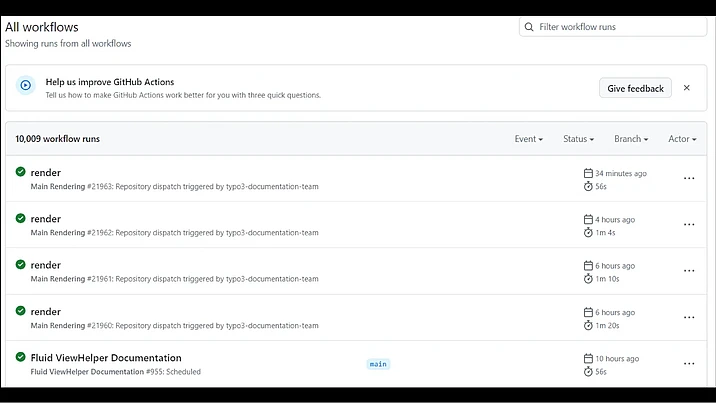Open three-dot menu for run #21963
The image size is (716, 403).
click(x=688, y=179)
